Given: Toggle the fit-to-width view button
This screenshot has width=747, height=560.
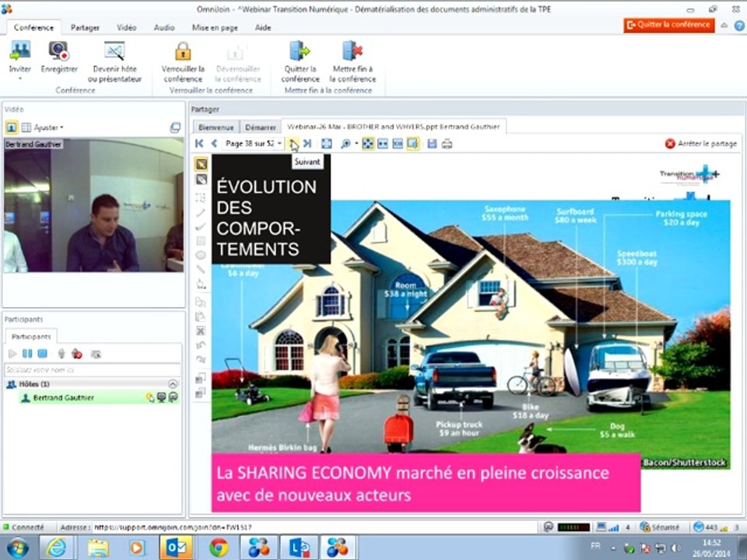Looking at the screenshot, I should [383, 143].
